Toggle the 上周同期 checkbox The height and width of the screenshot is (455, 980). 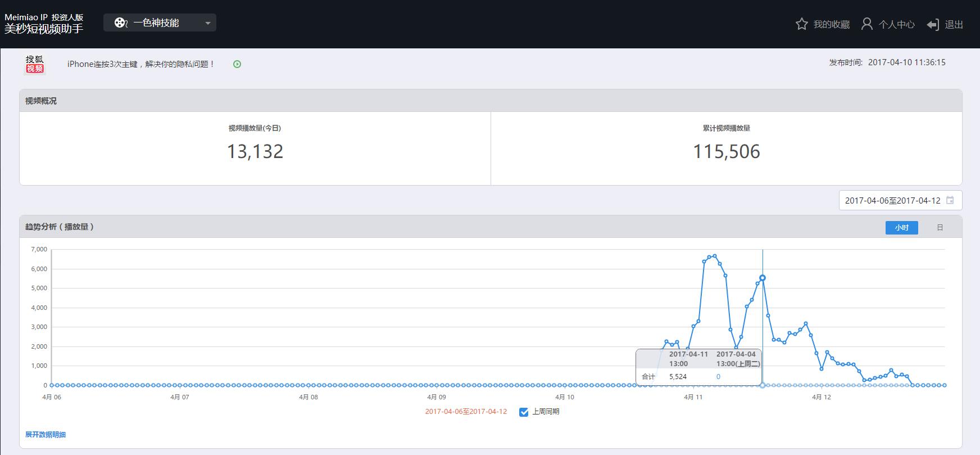point(524,412)
